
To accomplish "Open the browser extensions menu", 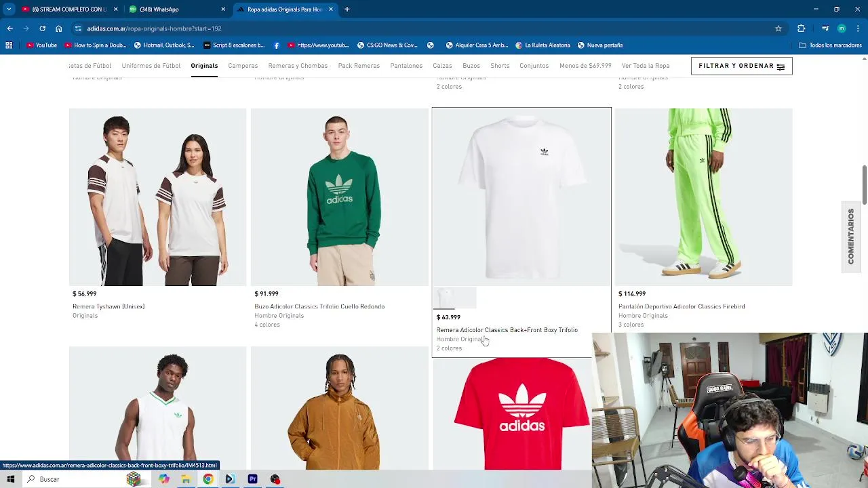I will 802,28.
